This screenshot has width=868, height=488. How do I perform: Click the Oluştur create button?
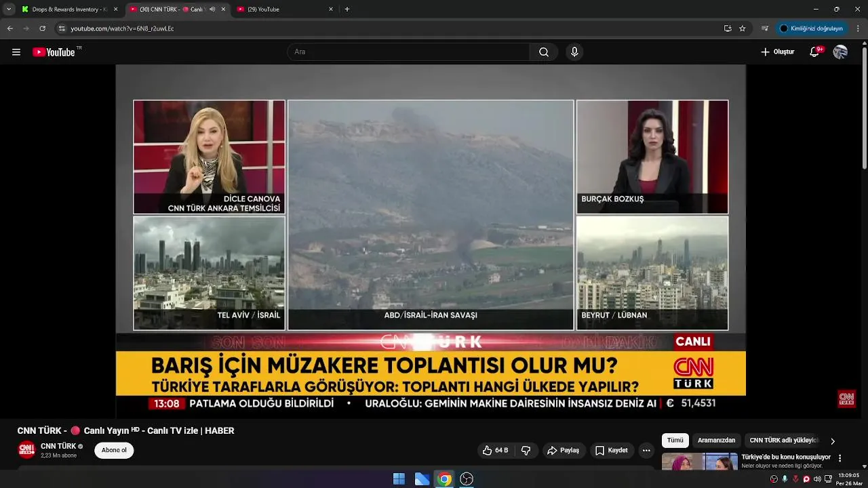[777, 52]
